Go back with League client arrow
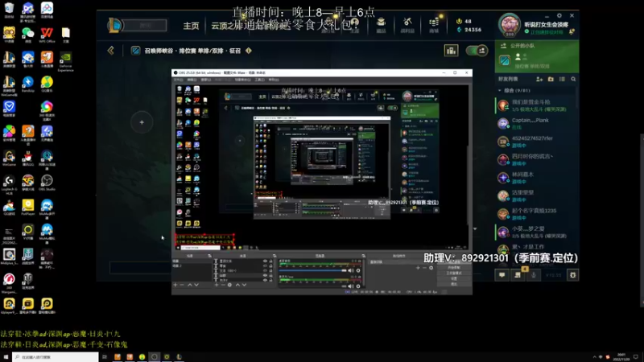This screenshot has width=644, height=362. [x=110, y=51]
